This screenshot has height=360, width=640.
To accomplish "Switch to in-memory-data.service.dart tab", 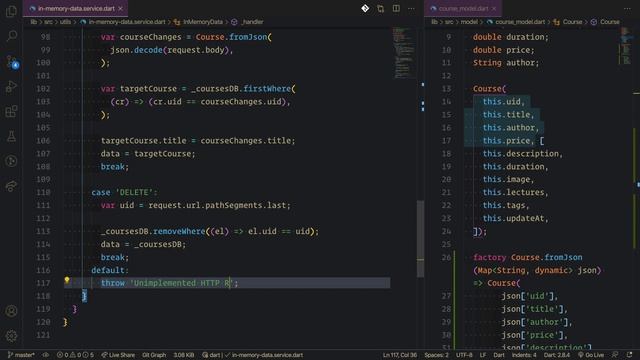I will coord(76,8).
